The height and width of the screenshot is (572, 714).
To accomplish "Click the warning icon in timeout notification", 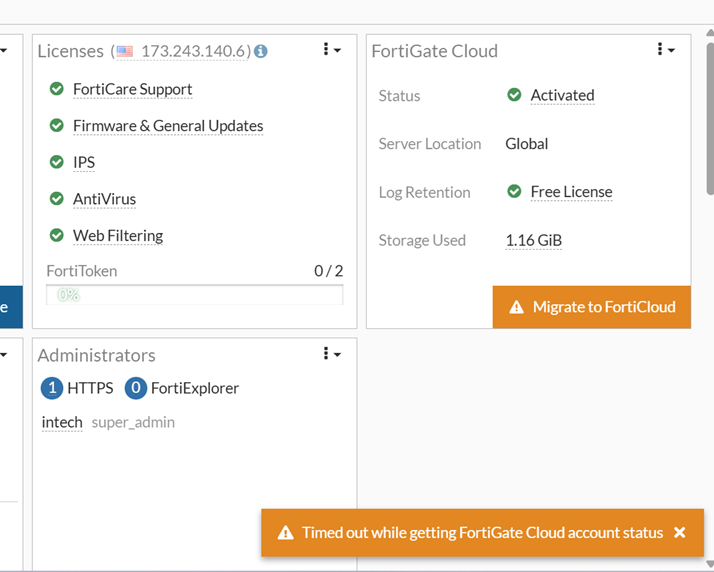I will [x=285, y=533].
